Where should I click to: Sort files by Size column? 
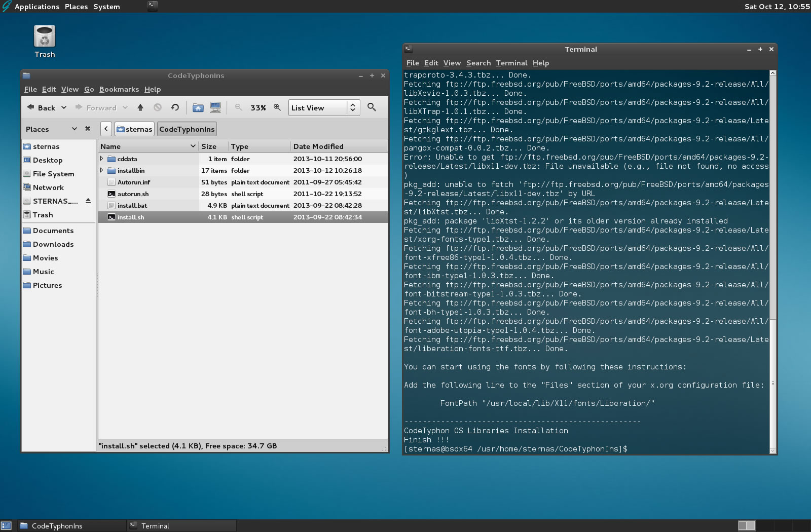click(x=213, y=146)
